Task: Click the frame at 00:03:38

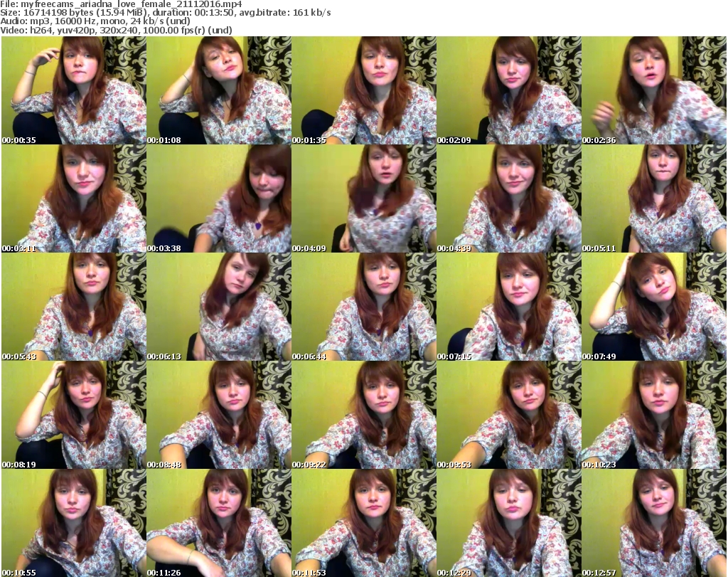Action: [219, 198]
